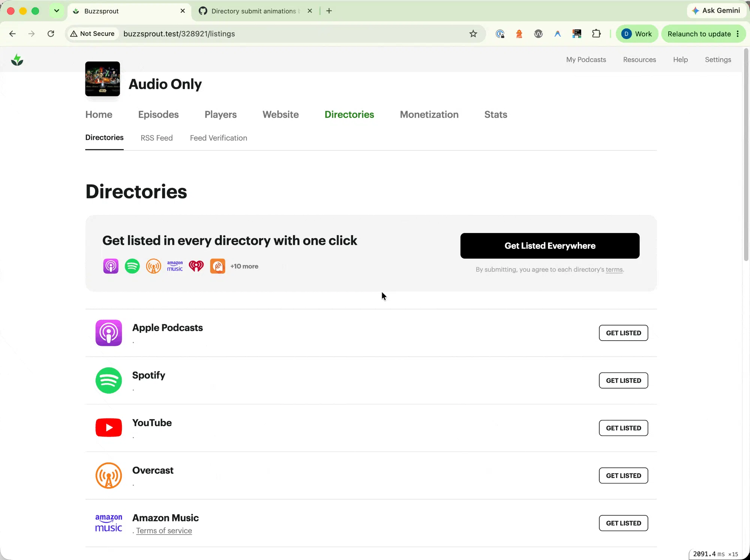This screenshot has height=560, width=750.
Task: Click the Overcast icon in the banner
Action: 153,266
